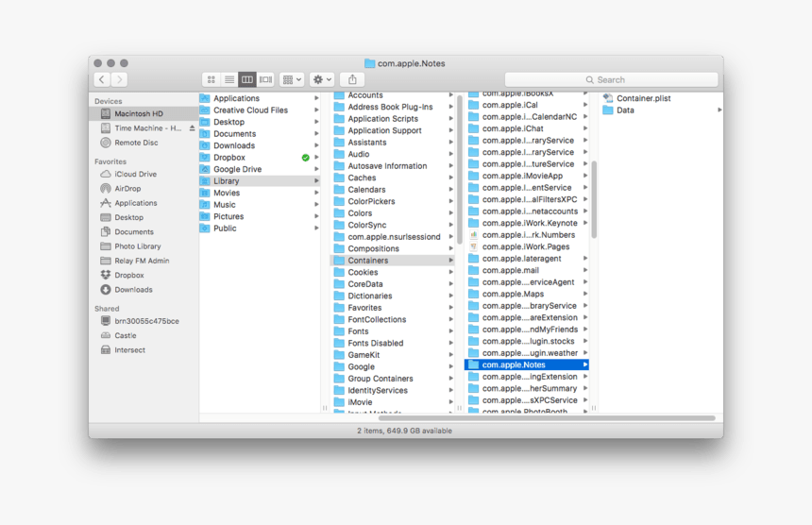Image resolution: width=812 pixels, height=525 pixels.
Task: Select the com.apple.mail container
Action: tap(527, 270)
